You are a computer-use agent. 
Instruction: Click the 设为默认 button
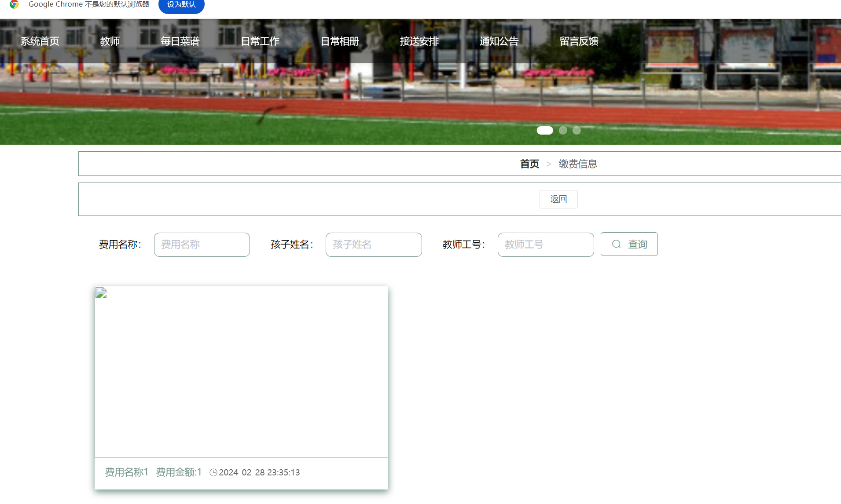181,4
